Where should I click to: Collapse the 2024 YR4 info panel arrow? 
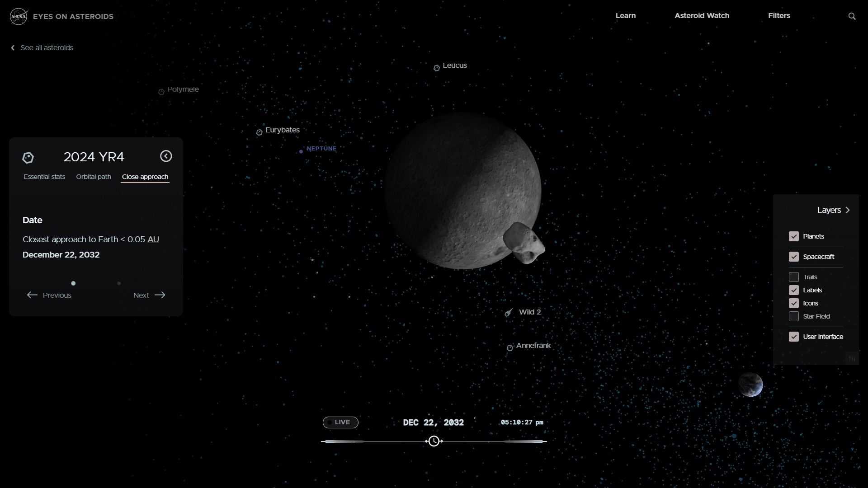[166, 156]
